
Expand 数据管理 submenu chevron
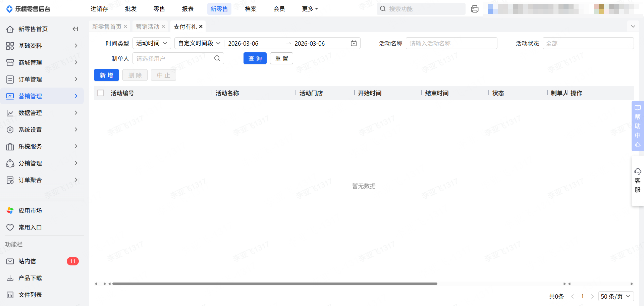[x=76, y=113]
